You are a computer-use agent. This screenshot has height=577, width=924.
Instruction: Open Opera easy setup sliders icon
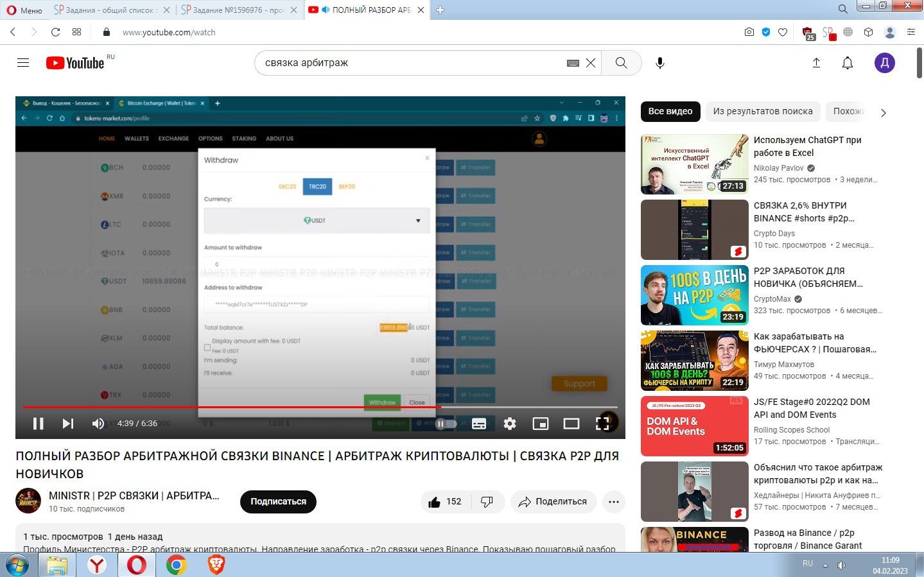[911, 32]
